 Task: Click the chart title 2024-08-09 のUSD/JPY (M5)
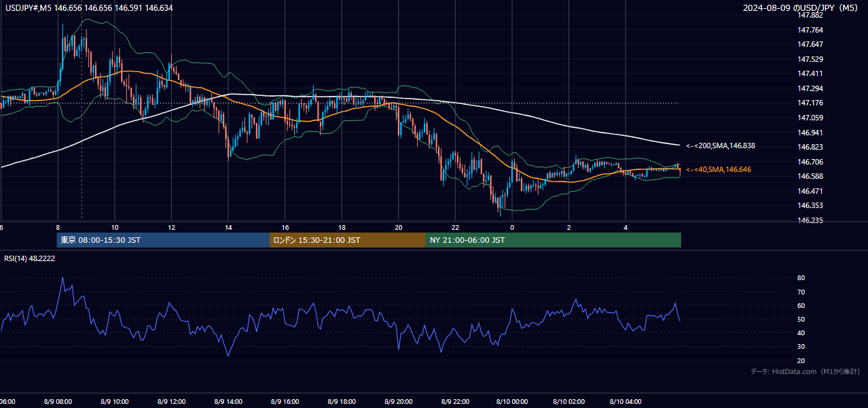(801, 7)
